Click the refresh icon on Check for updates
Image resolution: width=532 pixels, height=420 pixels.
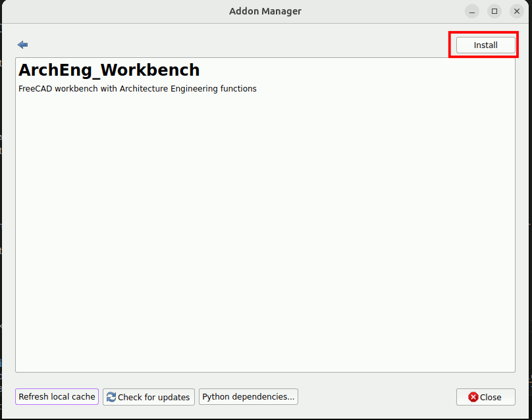coord(111,397)
